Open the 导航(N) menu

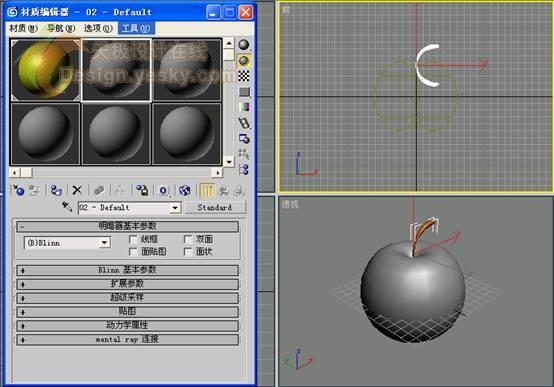pos(61,28)
